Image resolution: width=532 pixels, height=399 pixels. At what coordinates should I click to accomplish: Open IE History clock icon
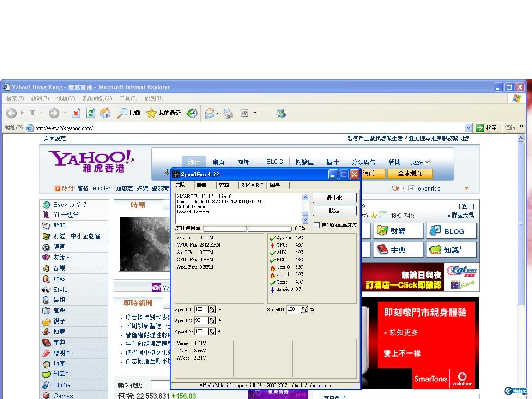coord(193,113)
